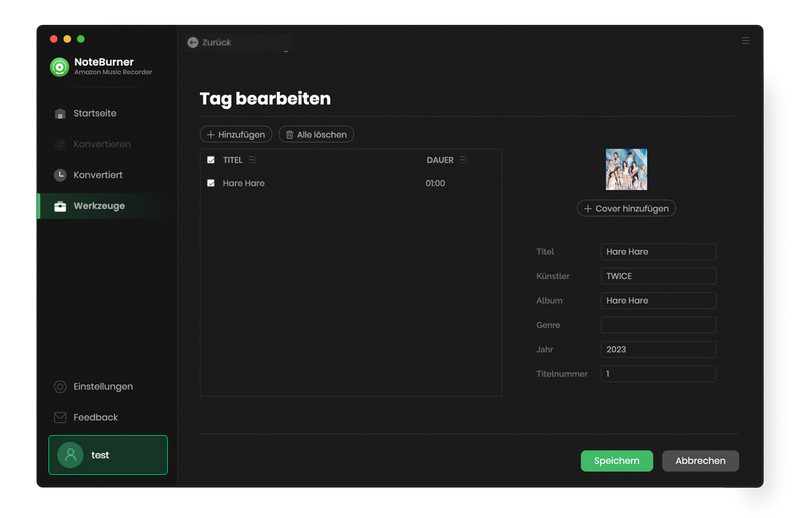Open the Konvertieren sidebar item

tap(101, 144)
